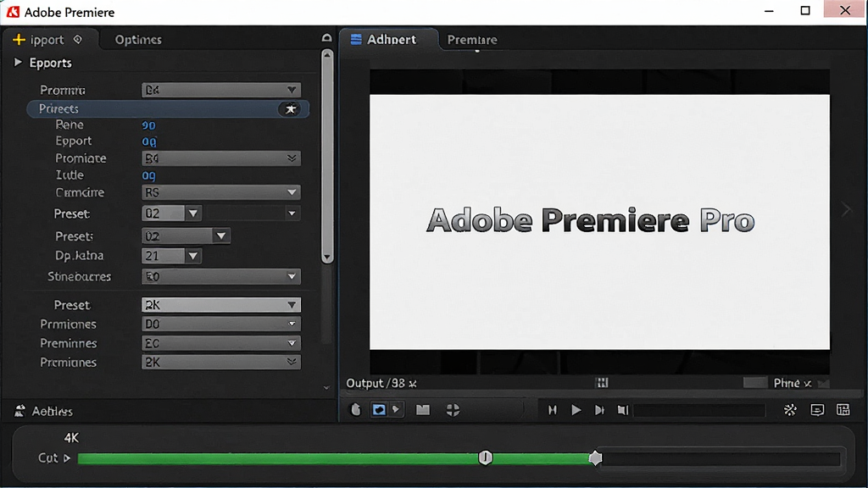Switch to the Adhpert tab
Viewport: 868px width, 488px height.
click(388, 39)
